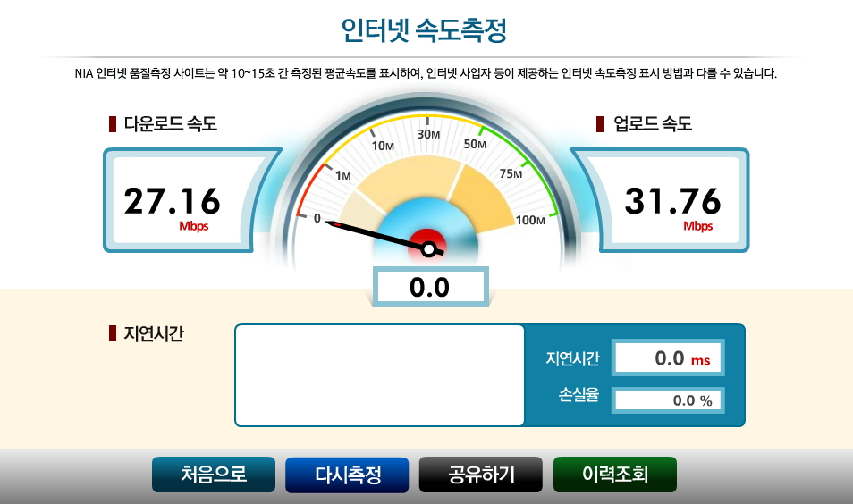Click the 인터넷 속도측정 title
The height and width of the screenshot is (504, 853).
tap(424, 29)
